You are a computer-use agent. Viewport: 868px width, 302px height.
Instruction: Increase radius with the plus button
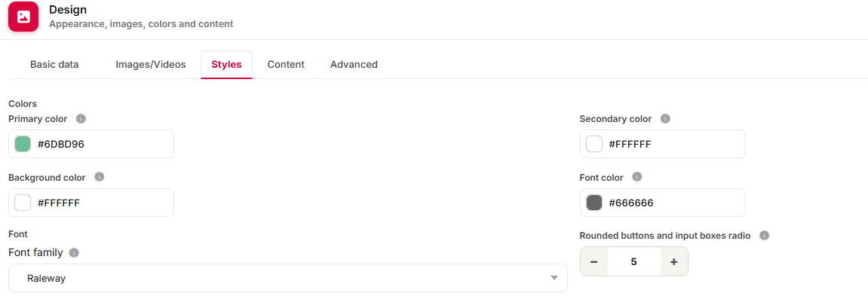tap(673, 261)
